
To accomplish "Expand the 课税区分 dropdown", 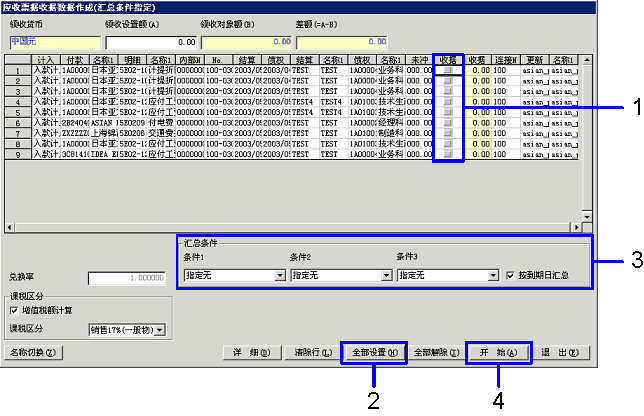I will 160,329.
